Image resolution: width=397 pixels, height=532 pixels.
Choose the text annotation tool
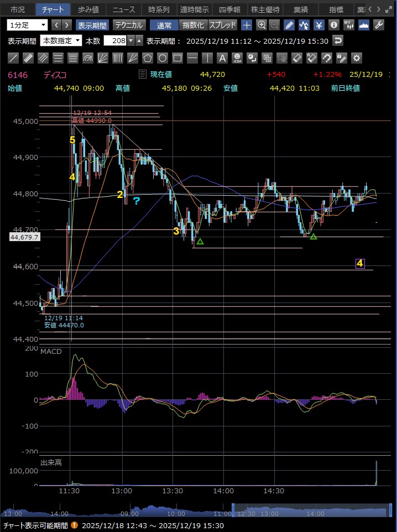click(222, 58)
